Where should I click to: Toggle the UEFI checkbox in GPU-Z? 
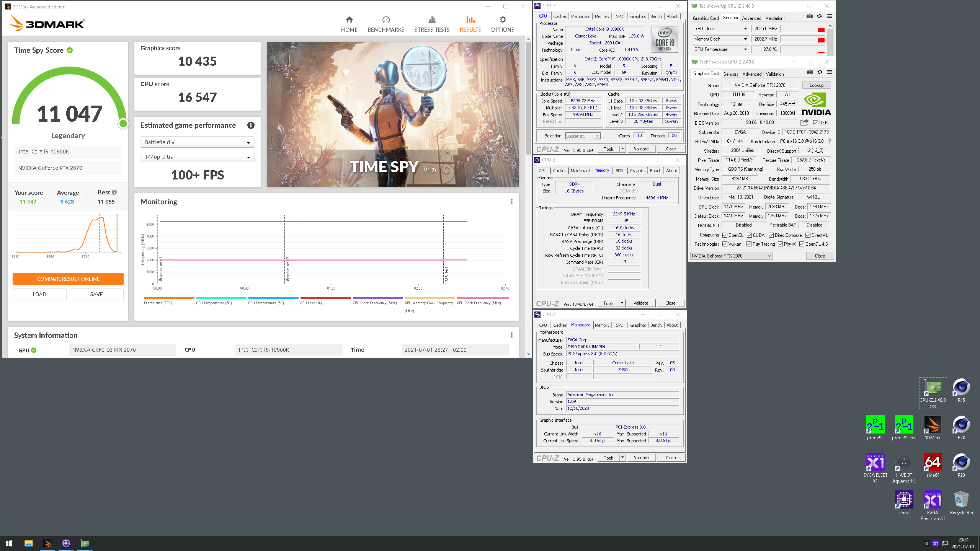coord(816,123)
